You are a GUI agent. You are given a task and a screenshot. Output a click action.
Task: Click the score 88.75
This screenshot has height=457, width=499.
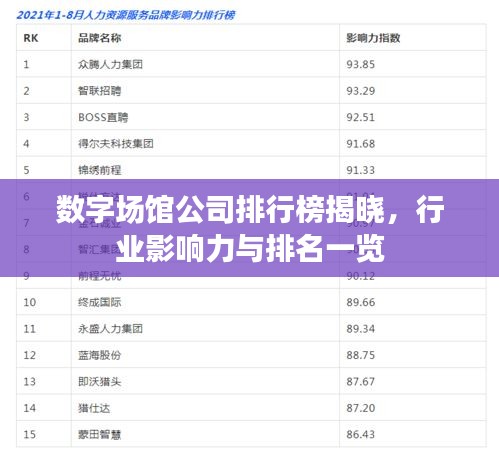[361, 355]
